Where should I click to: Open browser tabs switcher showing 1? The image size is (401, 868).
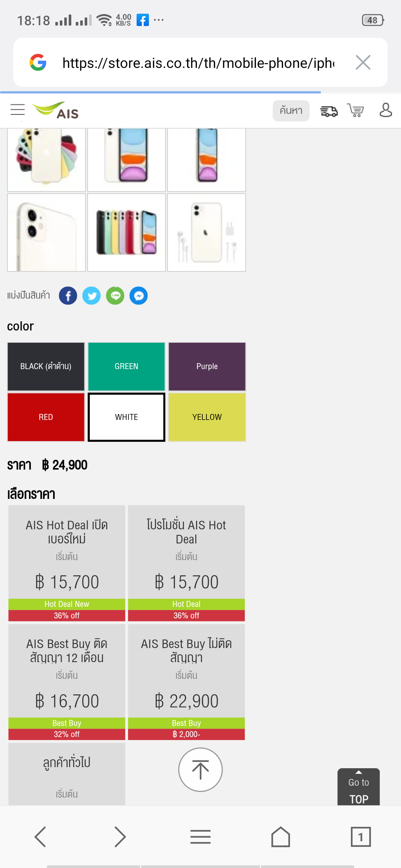(x=361, y=837)
